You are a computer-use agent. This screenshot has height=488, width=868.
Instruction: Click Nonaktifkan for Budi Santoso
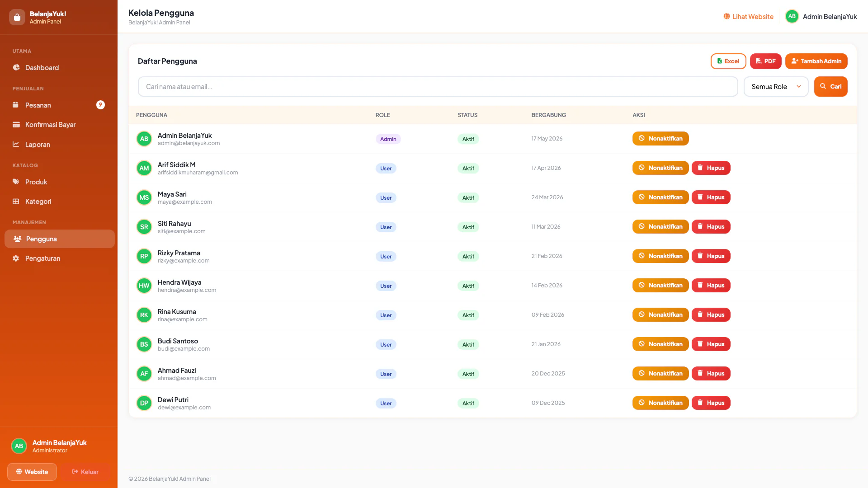click(660, 344)
